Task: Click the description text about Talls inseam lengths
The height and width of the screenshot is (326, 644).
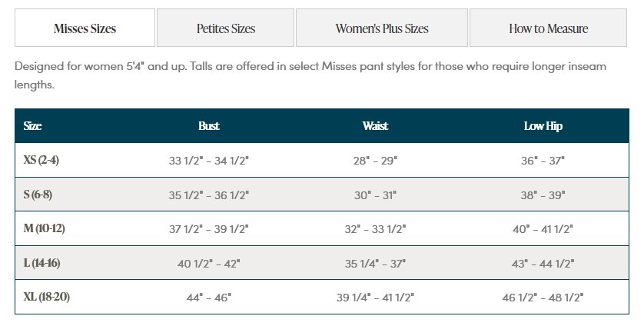Action: [310, 75]
